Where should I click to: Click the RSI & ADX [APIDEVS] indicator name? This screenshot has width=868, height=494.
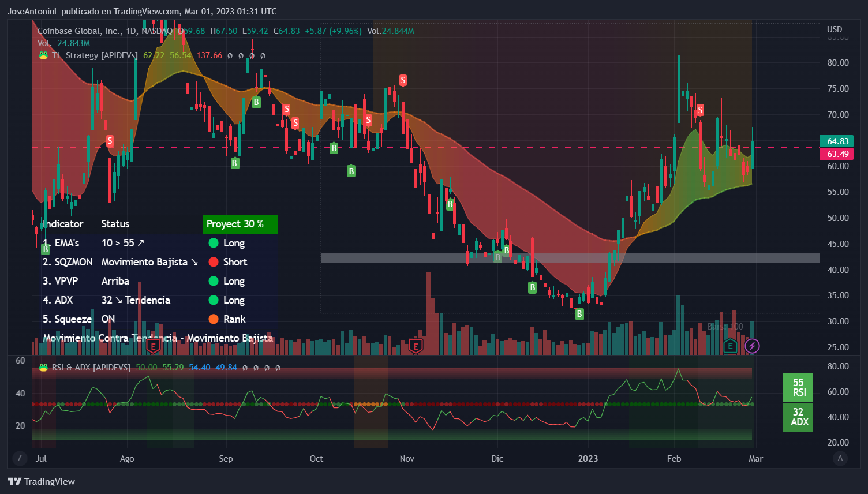(x=91, y=368)
